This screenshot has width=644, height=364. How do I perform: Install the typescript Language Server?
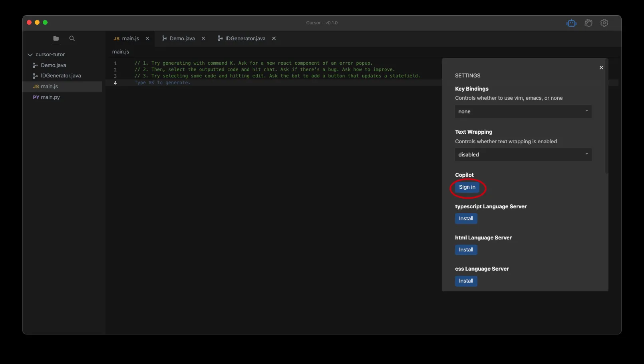pos(466,219)
